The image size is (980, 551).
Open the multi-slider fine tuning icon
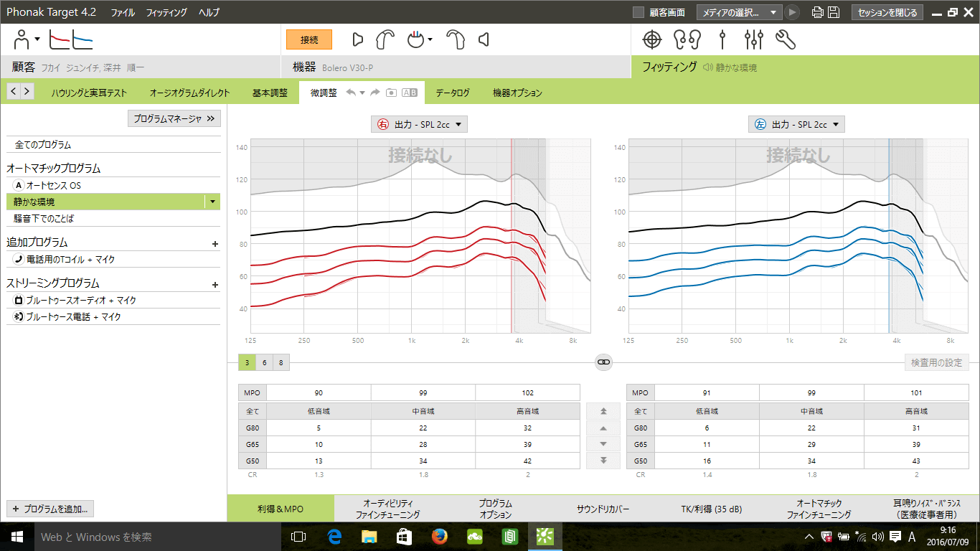click(x=753, y=39)
